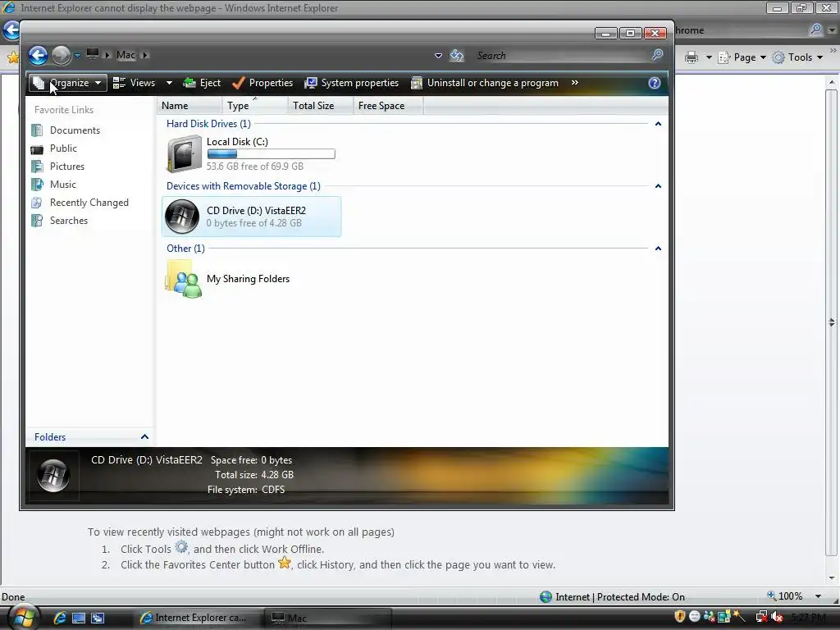Open IE print dropdown arrow
840x630 pixels.
coord(709,57)
